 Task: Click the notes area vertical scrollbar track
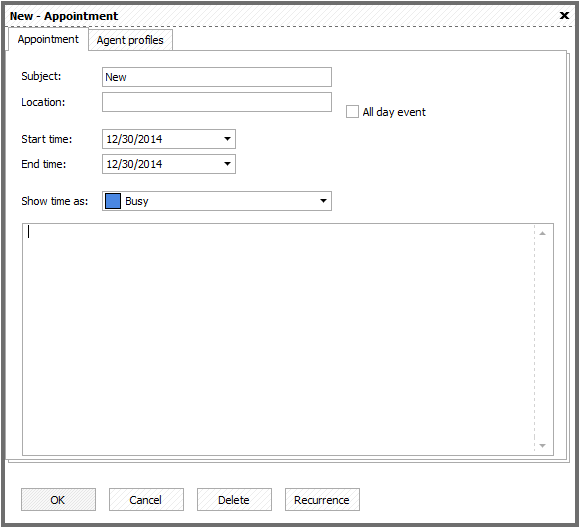click(x=543, y=339)
